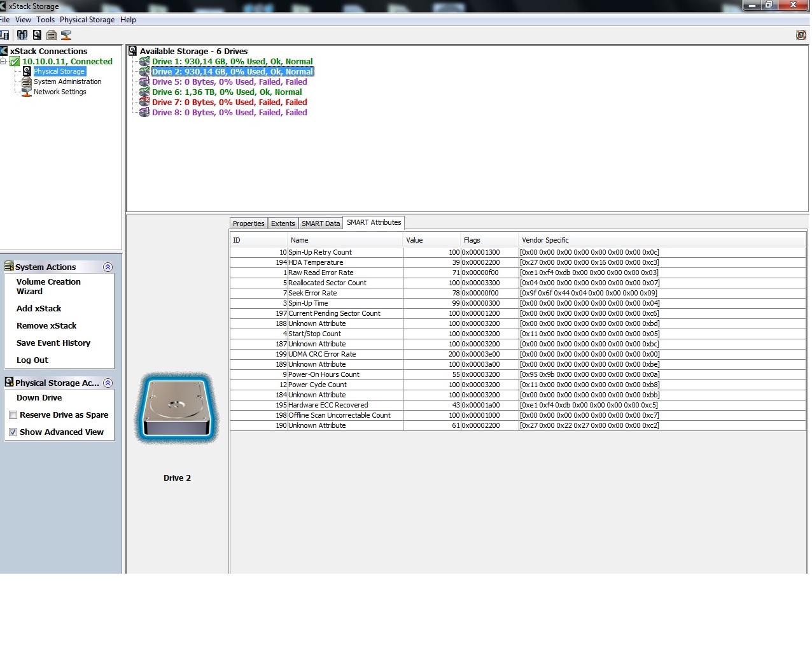Click Save Event History action
The image size is (812, 652).
tap(53, 343)
